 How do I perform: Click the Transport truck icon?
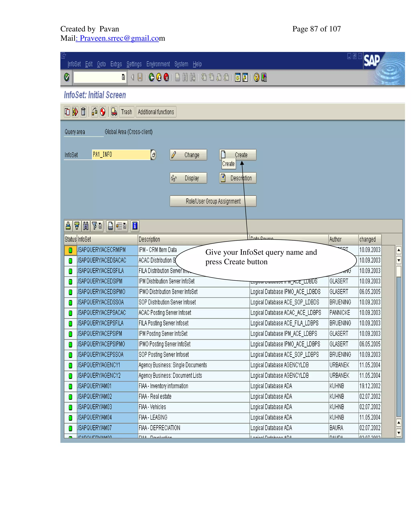click(x=114, y=112)
